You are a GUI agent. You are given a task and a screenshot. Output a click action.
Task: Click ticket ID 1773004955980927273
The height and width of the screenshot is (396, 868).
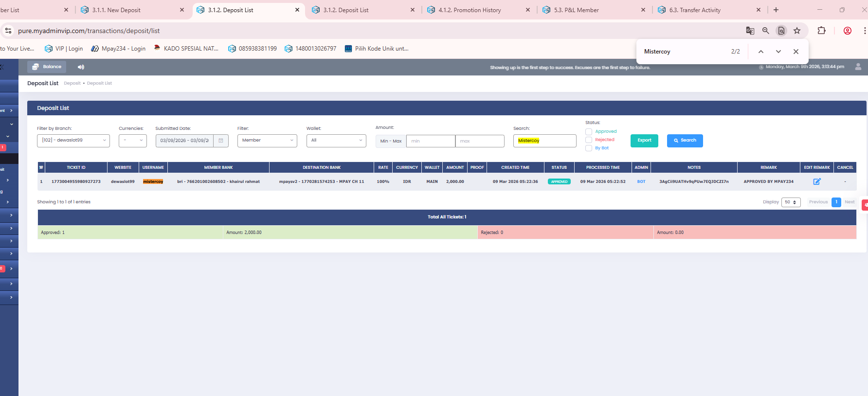(x=76, y=181)
